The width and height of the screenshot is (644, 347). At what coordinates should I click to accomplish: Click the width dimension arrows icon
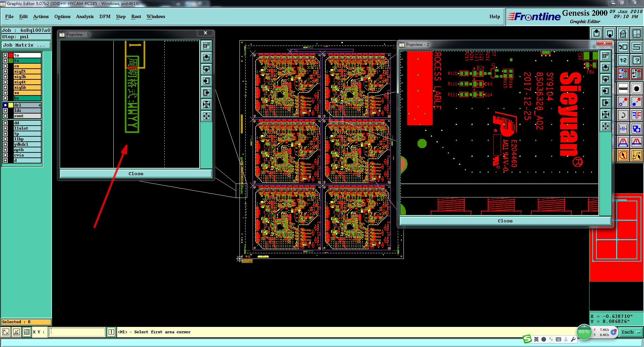coord(623,129)
